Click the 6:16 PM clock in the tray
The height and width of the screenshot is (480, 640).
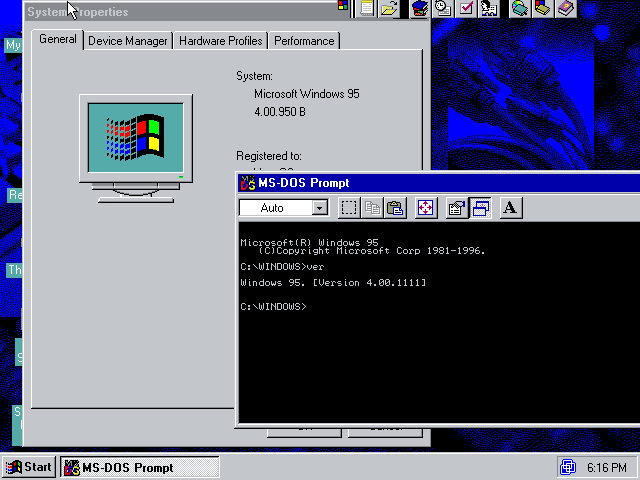(607, 467)
